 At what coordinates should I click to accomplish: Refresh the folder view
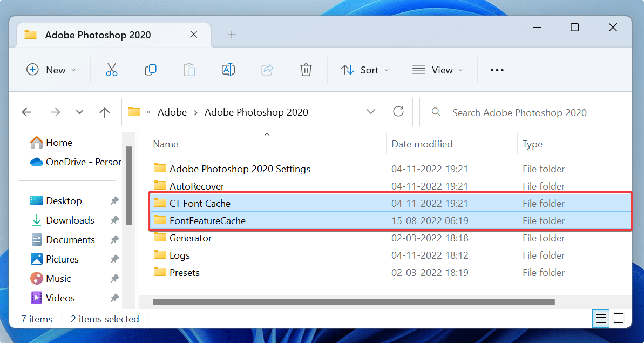[398, 112]
